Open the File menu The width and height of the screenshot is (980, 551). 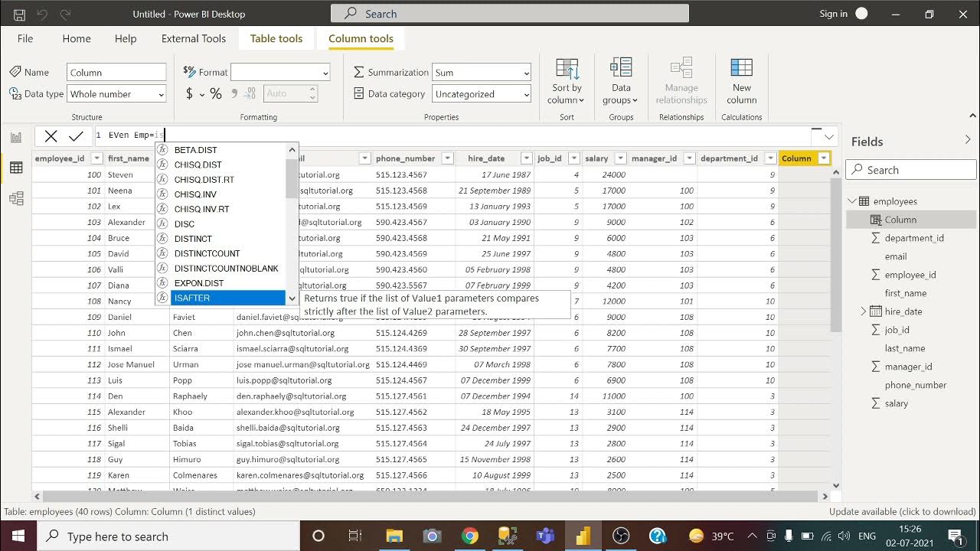click(25, 38)
